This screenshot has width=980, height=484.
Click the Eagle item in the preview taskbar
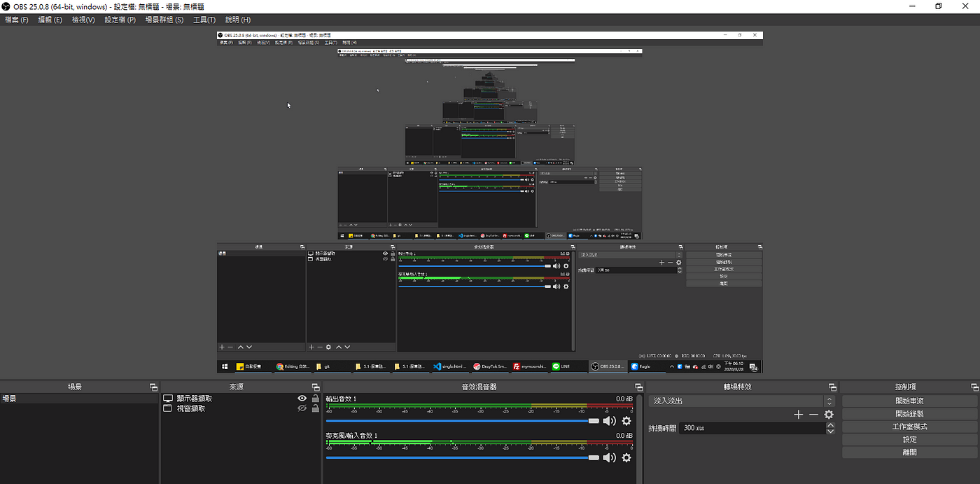click(647, 366)
